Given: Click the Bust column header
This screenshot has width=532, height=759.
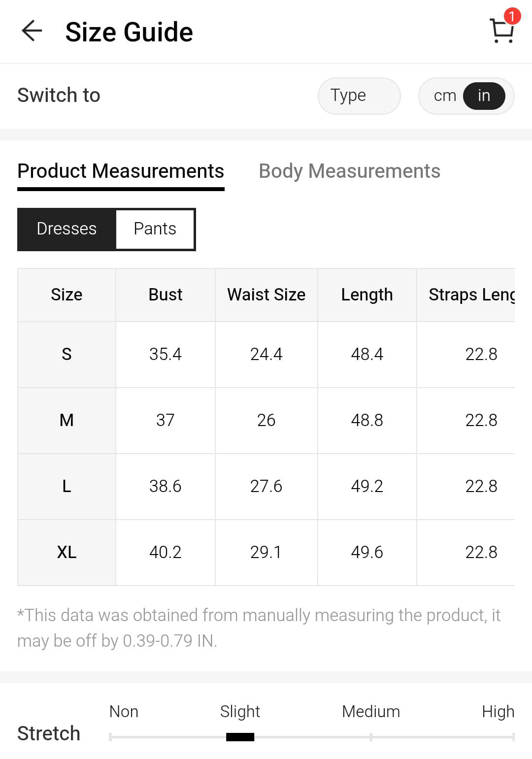Looking at the screenshot, I should (x=166, y=295).
